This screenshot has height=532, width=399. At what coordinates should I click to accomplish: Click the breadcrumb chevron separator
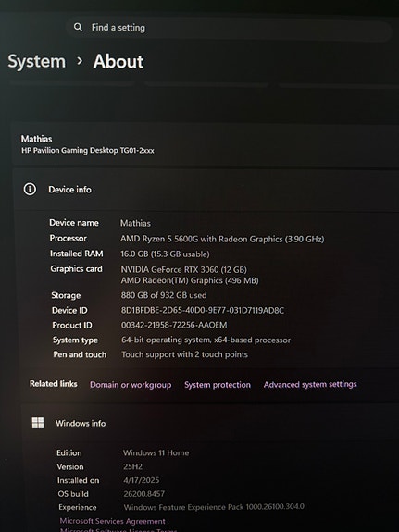(80, 61)
